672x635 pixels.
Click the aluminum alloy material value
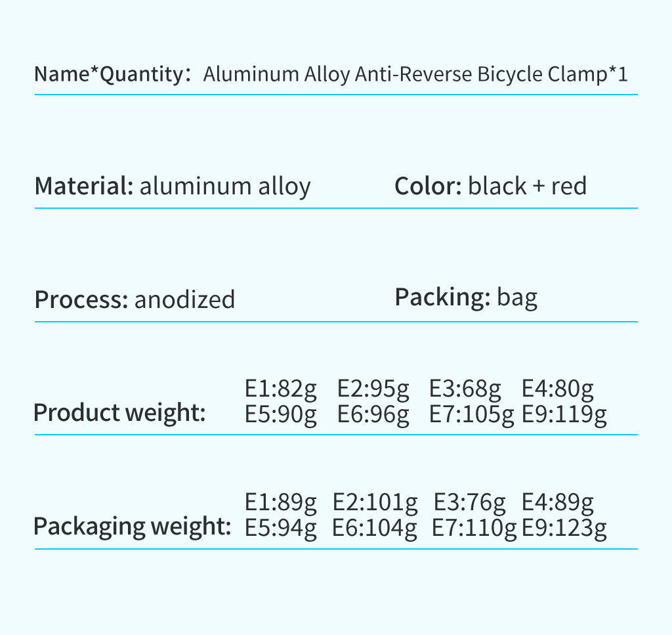225,187
